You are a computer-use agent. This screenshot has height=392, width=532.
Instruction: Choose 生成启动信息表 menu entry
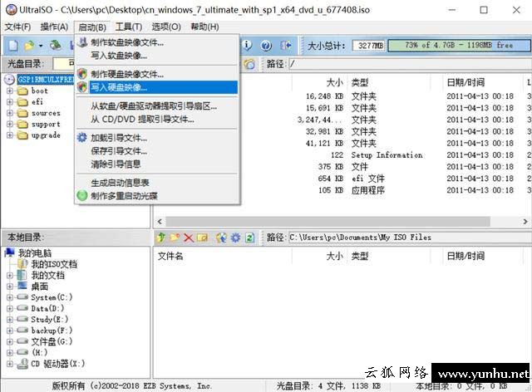pos(157,183)
